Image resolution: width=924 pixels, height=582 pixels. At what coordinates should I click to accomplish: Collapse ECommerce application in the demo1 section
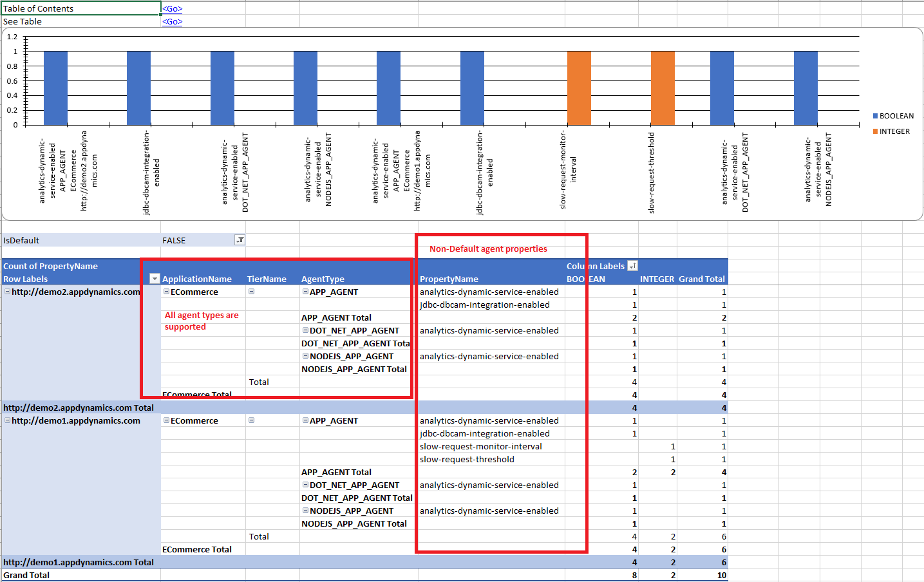click(166, 420)
